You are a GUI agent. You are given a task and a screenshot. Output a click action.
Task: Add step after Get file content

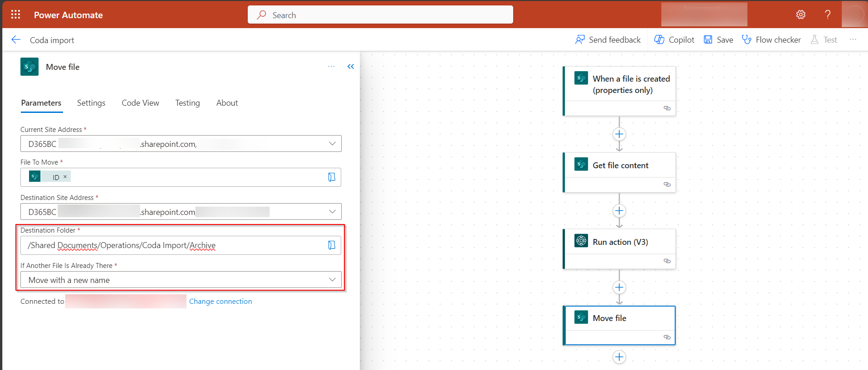[x=619, y=211]
